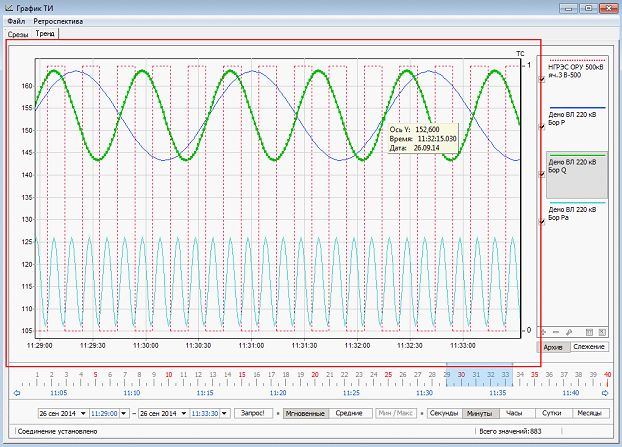Switch to the Срезы tab

coord(18,34)
